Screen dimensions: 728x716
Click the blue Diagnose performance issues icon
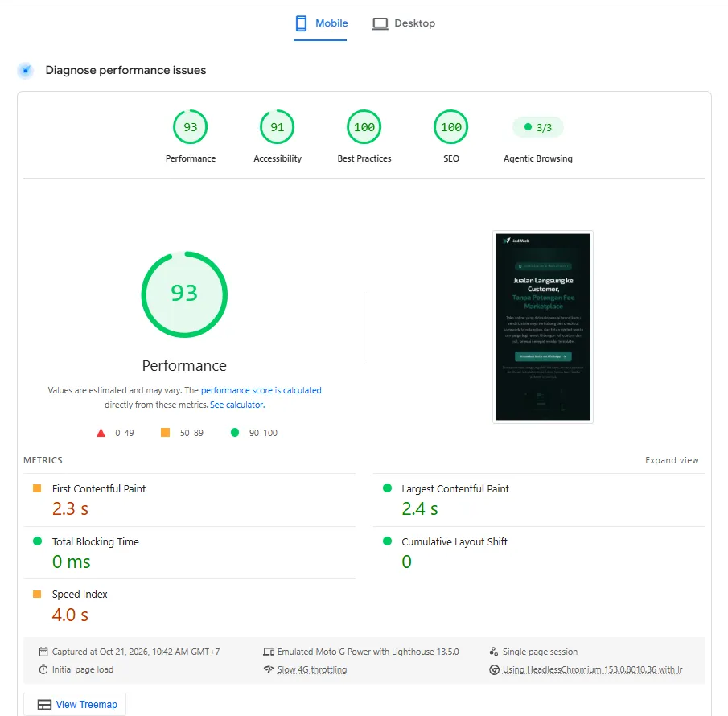click(x=26, y=71)
